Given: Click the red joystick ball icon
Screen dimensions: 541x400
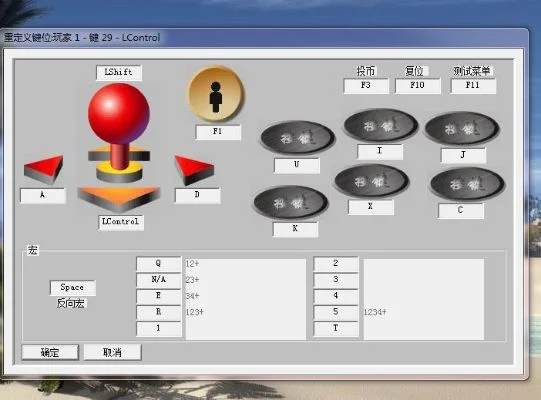Looking at the screenshot, I should 119,114.
